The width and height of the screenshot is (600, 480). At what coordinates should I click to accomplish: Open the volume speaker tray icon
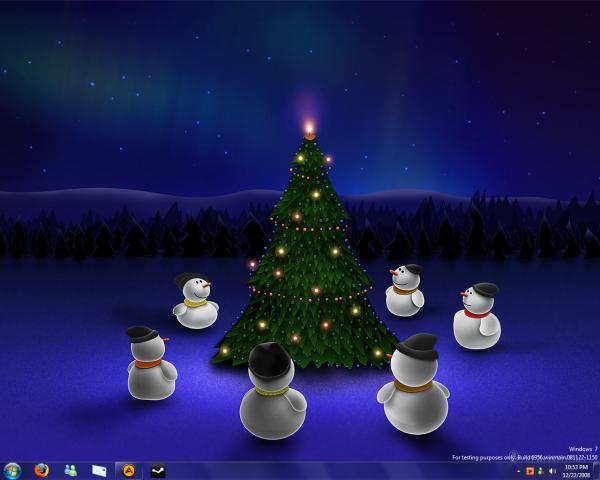point(552,471)
